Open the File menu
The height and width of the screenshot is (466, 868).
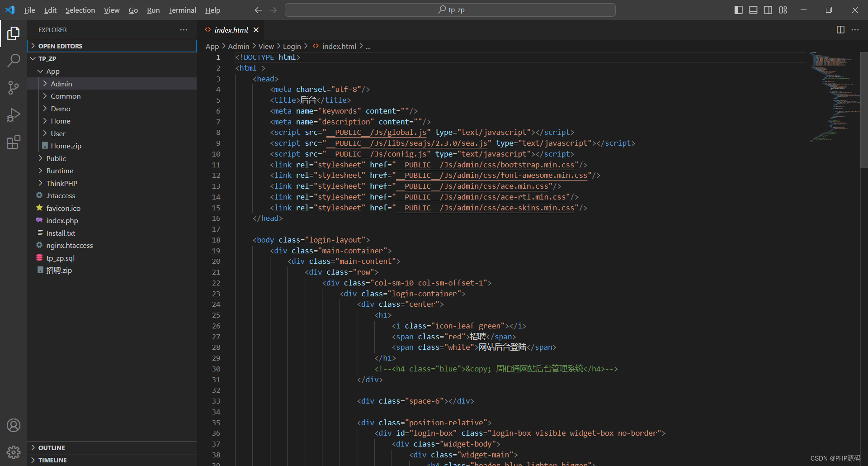pos(30,10)
